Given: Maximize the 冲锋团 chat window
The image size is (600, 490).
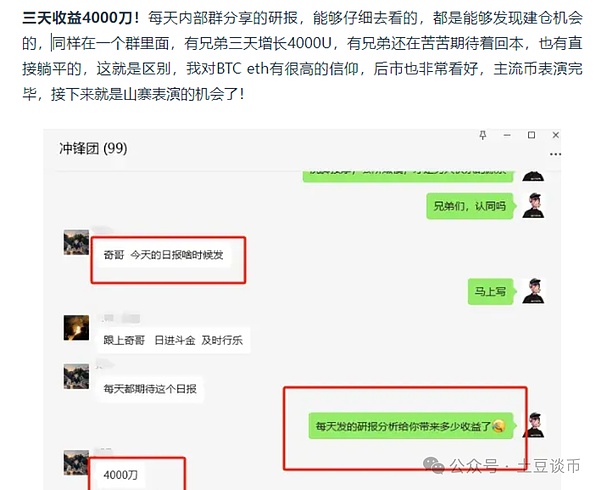Looking at the screenshot, I should coord(531,135).
